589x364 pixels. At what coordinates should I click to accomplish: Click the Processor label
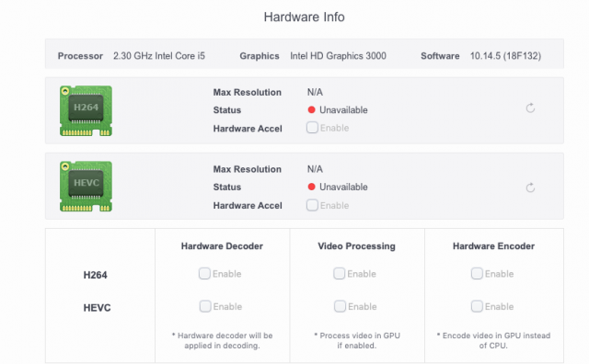[x=80, y=56]
